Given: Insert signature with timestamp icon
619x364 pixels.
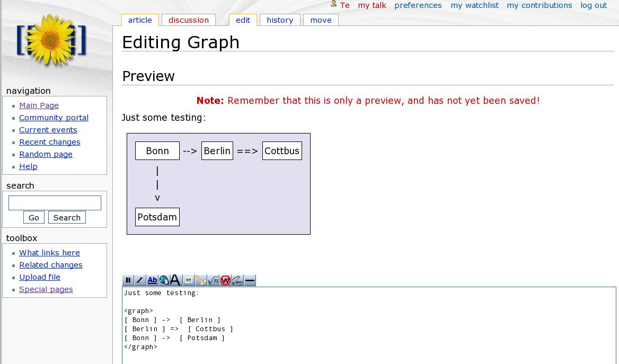Looking at the screenshot, I should click(x=237, y=280).
